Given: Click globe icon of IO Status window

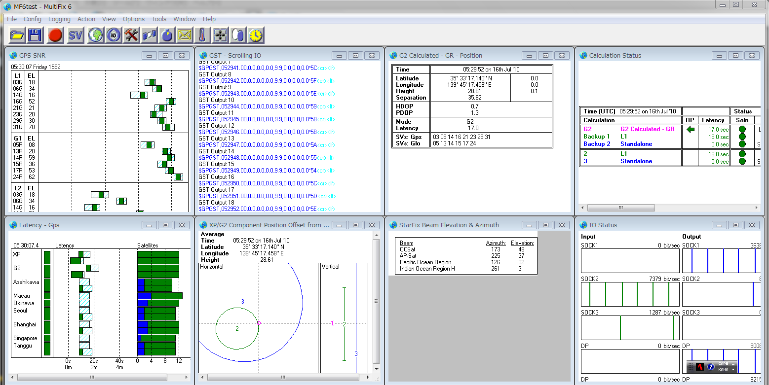Looking at the screenshot, I should [x=583, y=225].
